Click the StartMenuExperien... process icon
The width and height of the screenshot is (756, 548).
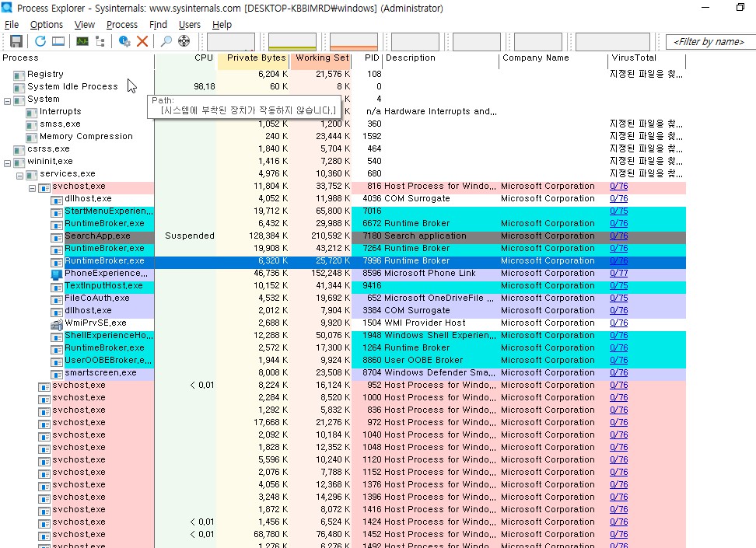coord(57,212)
